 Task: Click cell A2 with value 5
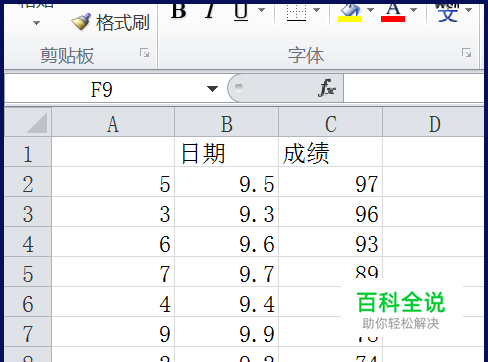[x=113, y=182]
